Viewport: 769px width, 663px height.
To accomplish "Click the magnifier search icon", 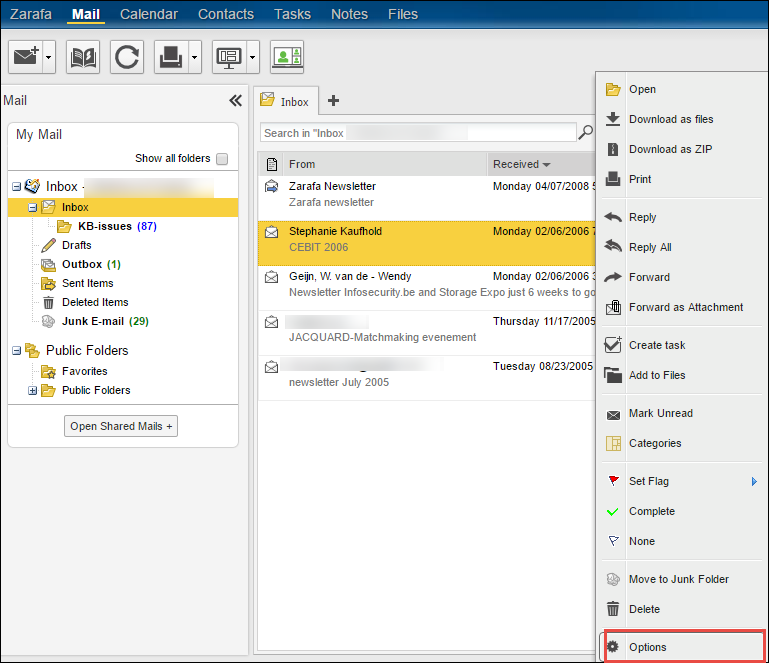I will pyautogui.click(x=586, y=132).
